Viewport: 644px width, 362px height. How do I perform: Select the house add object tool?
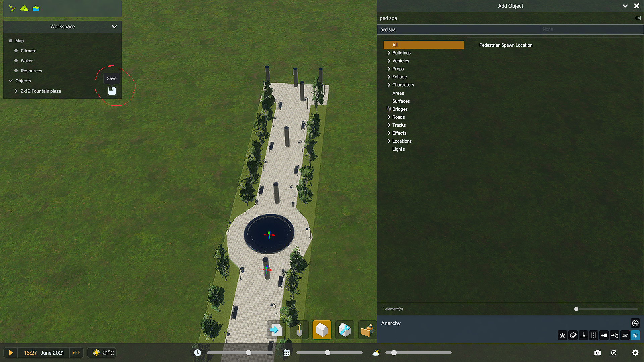coord(322,330)
